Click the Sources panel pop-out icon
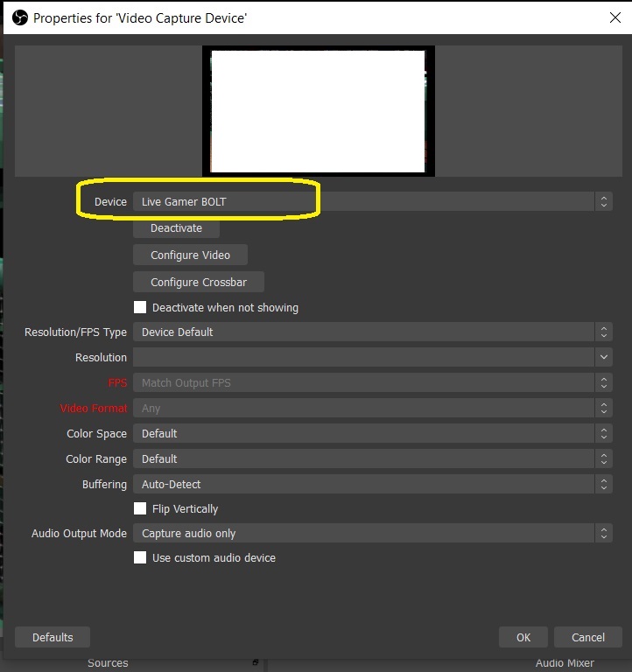 click(255, 662)
